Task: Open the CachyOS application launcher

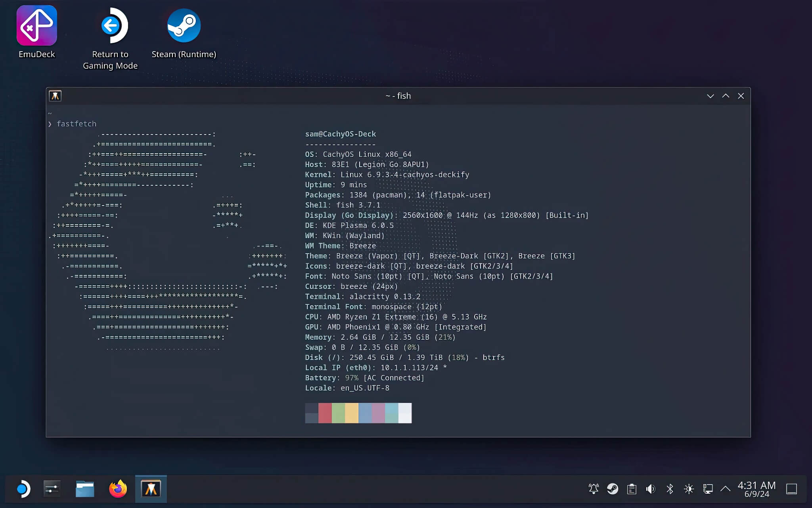Action: [x=23, y=489]
